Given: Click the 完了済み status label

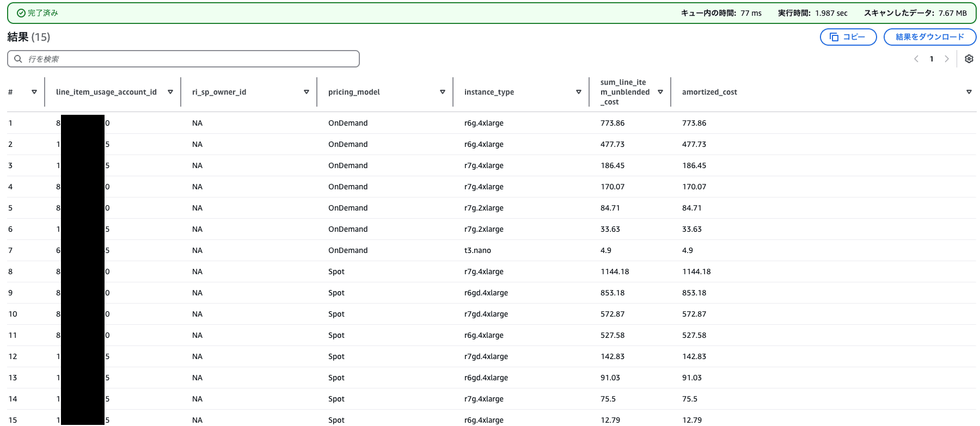Looking at the screenshot, I should point(43,13).
